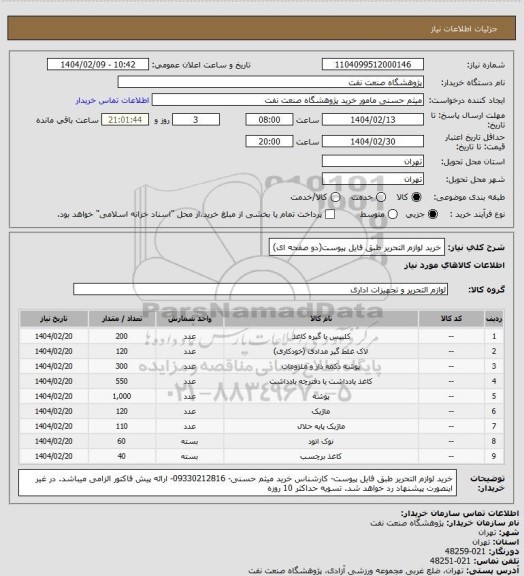Click the quantity cell 1,000
Image resolution: width=524 pixels, height=576 pixels.
[122, 396]
